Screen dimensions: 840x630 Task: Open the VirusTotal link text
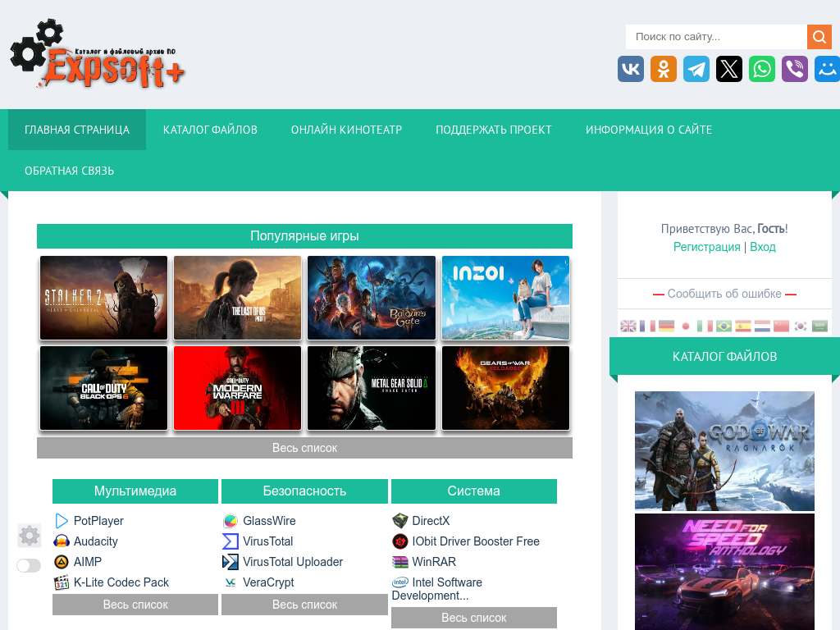pyautogui.click(x=268, y=541)
